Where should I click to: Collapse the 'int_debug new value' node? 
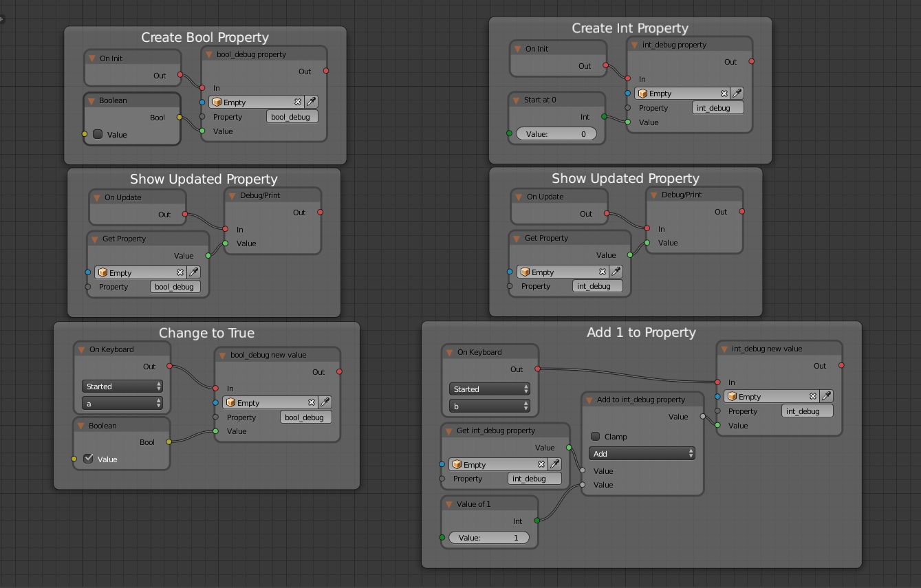pos(724,349)
